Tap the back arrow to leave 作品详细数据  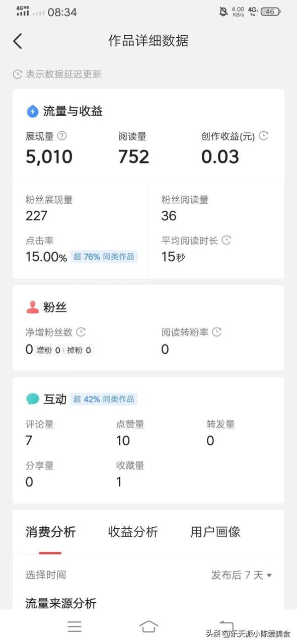tap(18, 41)
